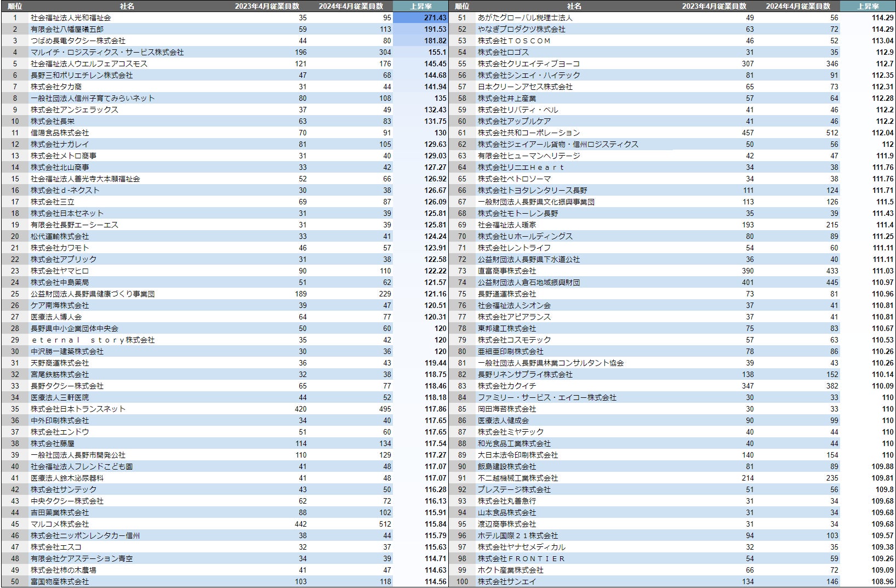Click company 社会福祉法人ウエルフェアコスモス
This screenshot has width=896, height=588.
[x=89, y=64]
